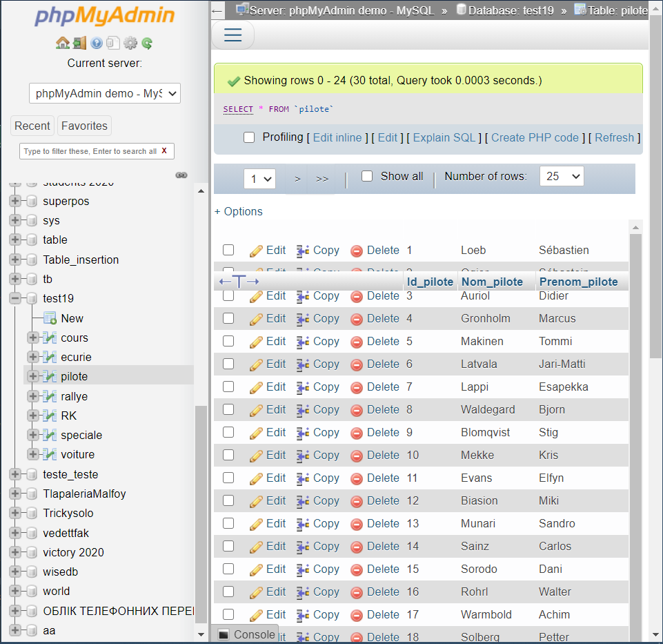This screenshot has height=644, width=663.
Task: Go to Database: test19 breadcrumb
Action: point(511,10)
